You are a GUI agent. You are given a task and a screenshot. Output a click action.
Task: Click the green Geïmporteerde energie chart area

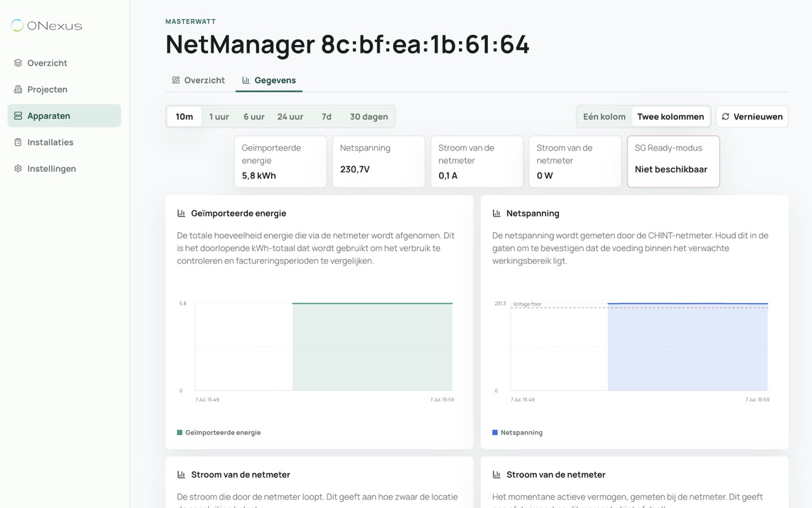point(372,347)
